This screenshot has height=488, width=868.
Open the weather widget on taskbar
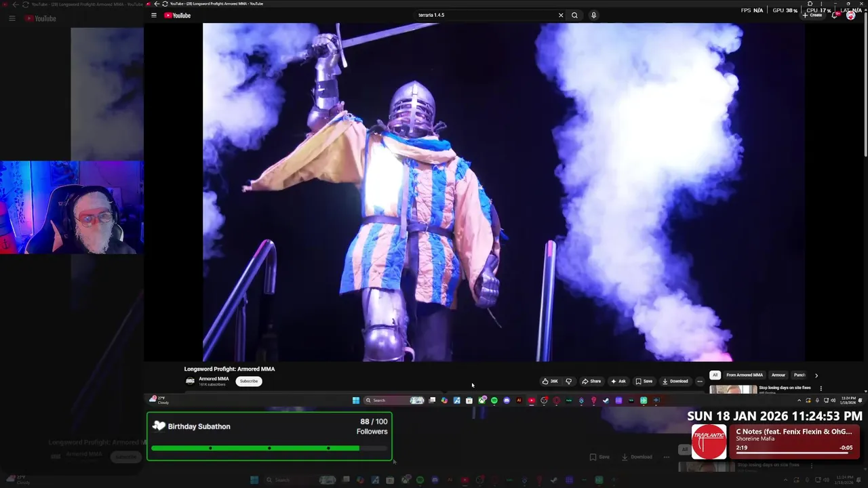point(159,400)
